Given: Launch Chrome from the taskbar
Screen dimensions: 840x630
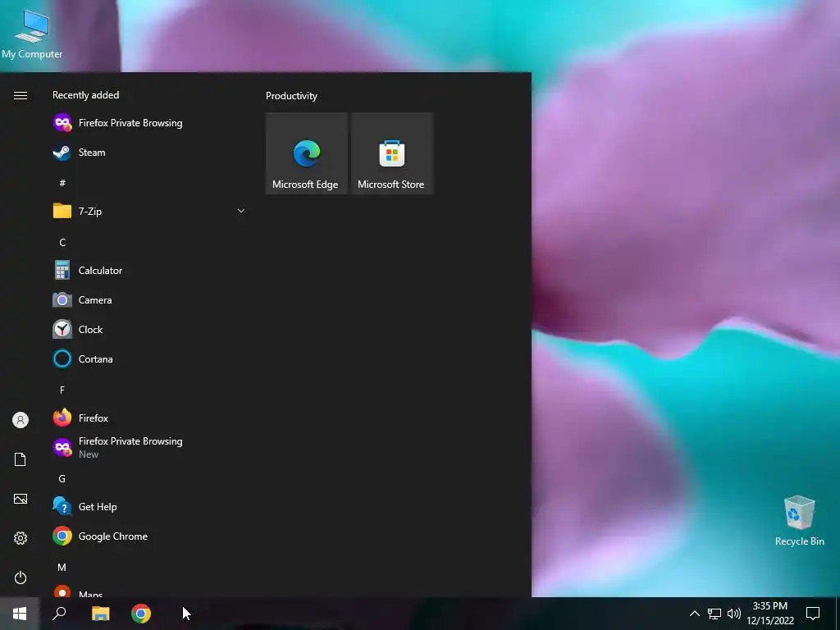Looking at the screenshot, I should point(141,614).
